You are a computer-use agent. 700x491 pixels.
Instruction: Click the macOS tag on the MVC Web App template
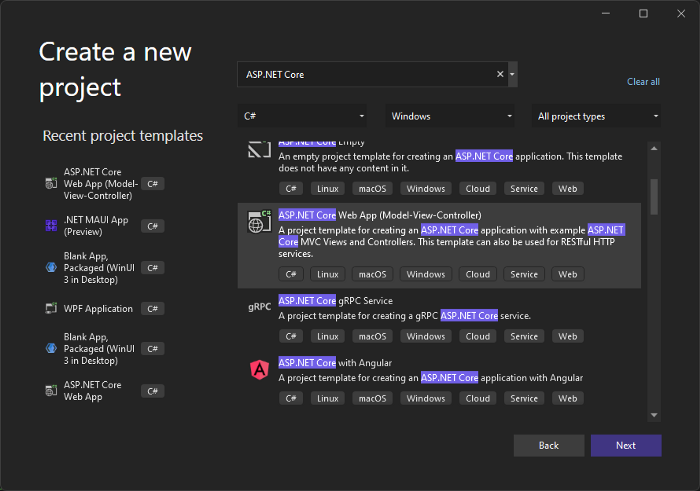tap(372, 275)
